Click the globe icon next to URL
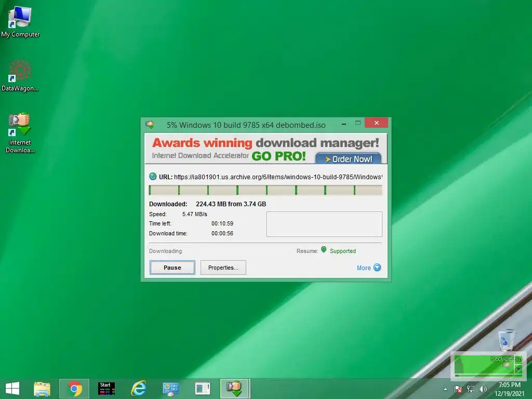532x399 pixels. (x=153, y=177)
